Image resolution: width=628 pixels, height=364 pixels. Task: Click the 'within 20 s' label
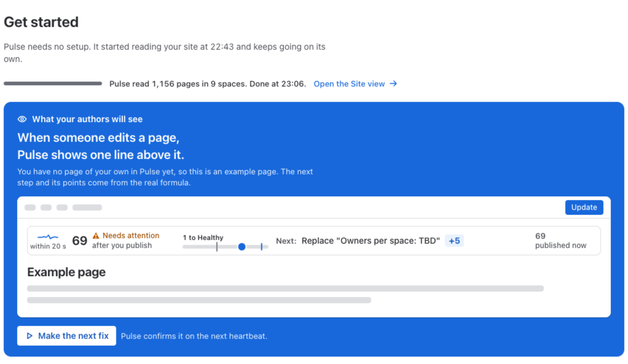pos(48,246)
